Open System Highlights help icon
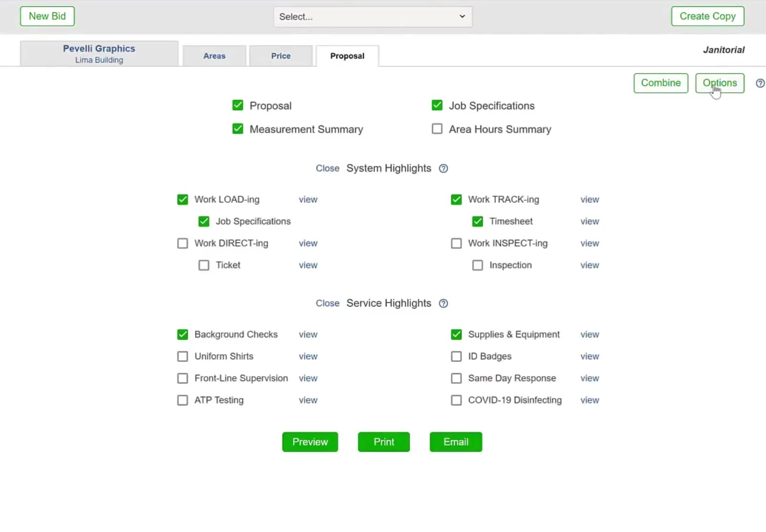This screenshot has width=766, height=532. pyautogui.click(x=443, y=168)
